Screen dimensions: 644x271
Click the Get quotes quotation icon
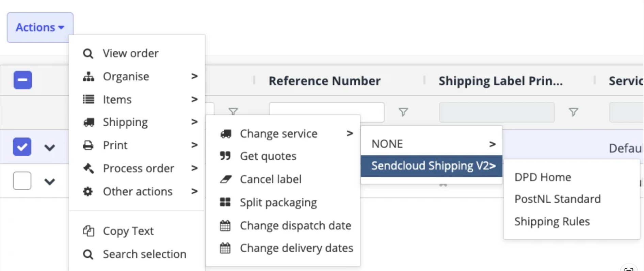225,156
